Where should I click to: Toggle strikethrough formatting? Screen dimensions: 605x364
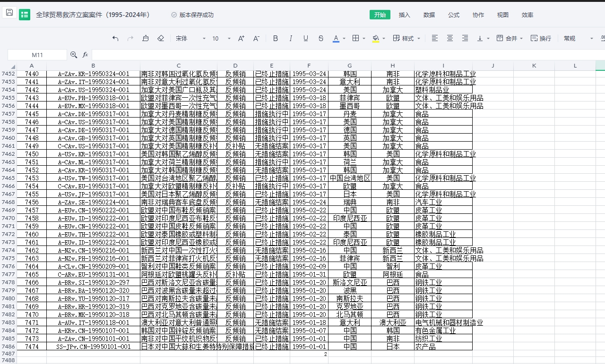(321, 38)
